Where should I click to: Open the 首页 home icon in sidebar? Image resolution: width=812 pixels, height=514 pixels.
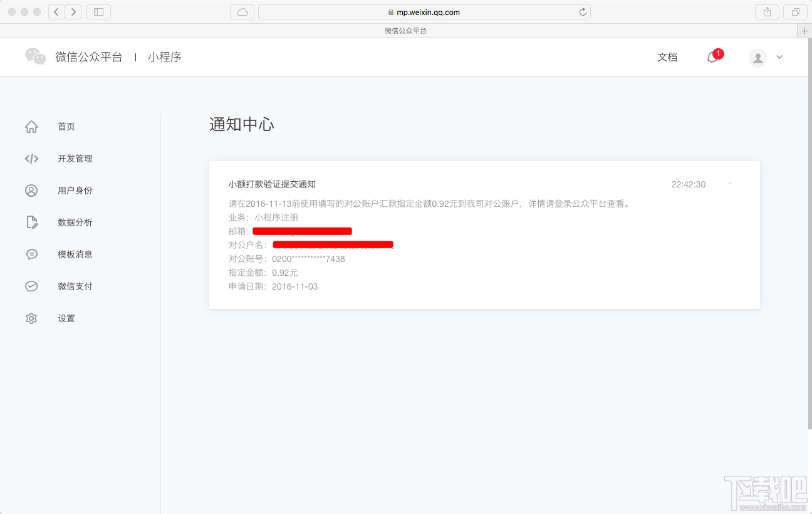(31, 126)
